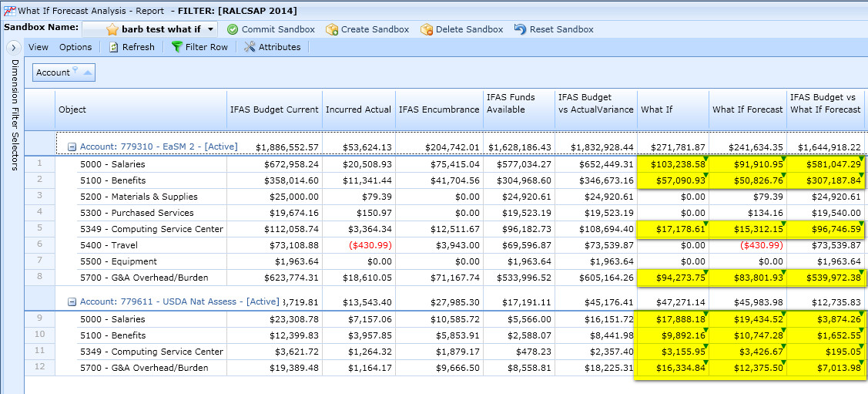
Task: Select What If cell $17,888.18
Action: pos(673,319)
